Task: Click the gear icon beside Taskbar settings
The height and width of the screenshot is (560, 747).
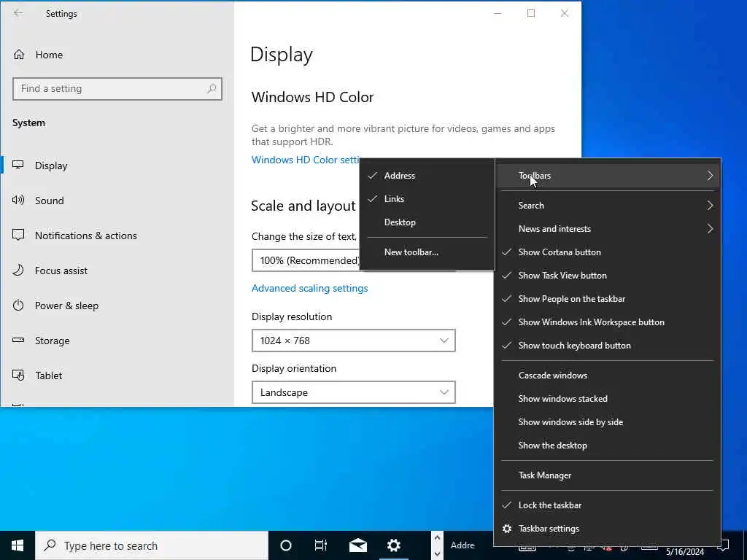Action: (507, 529)
